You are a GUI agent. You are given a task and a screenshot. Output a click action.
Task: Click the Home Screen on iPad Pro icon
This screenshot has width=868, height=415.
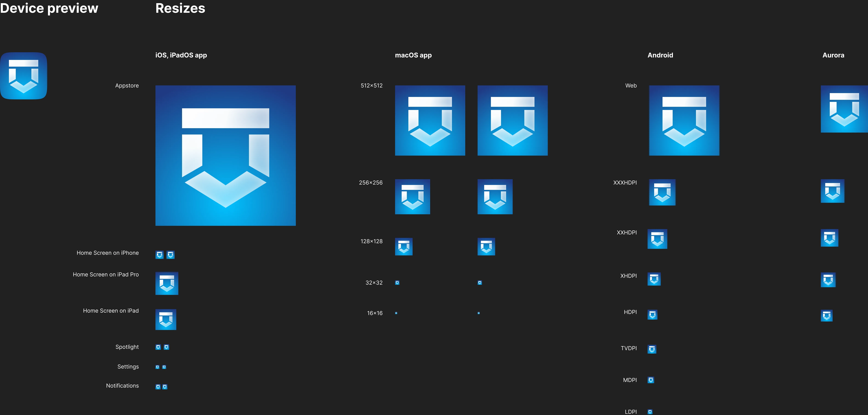[x=167, y=283]
